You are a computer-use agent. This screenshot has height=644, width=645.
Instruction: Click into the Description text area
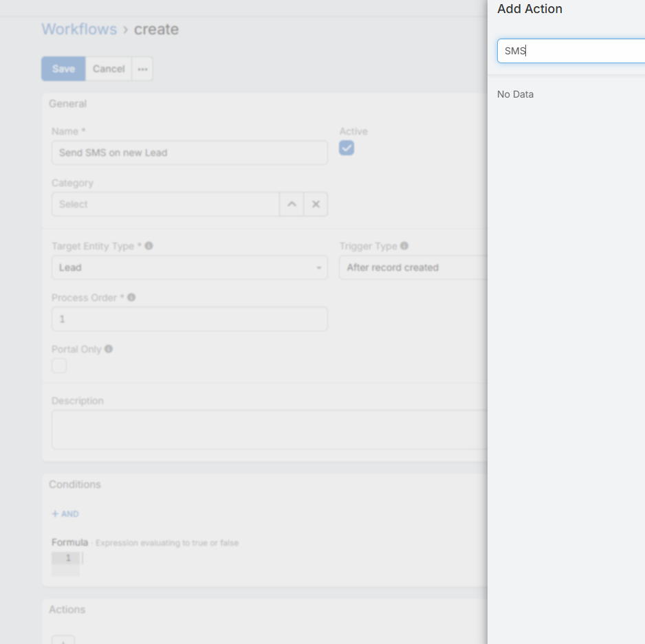tap(268, 430)
